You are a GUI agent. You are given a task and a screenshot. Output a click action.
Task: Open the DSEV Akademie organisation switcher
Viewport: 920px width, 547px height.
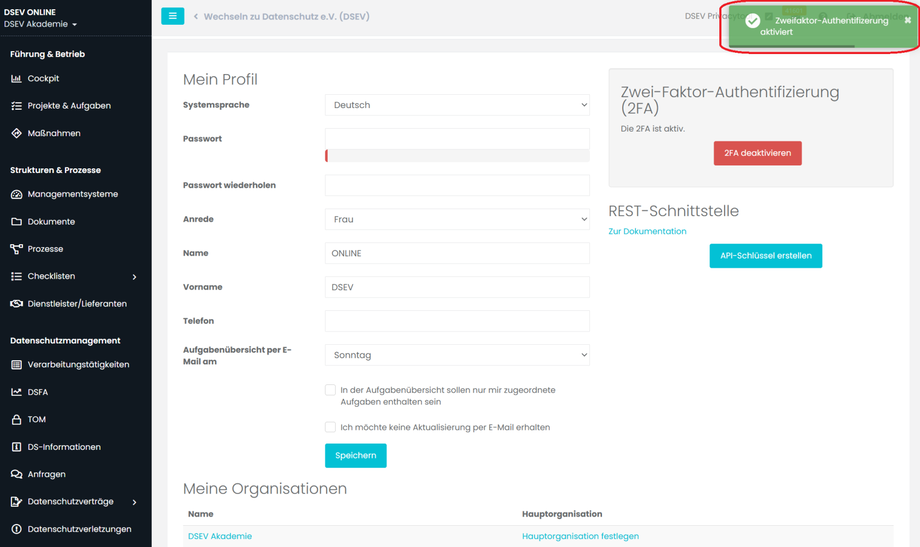click(40, 24)
